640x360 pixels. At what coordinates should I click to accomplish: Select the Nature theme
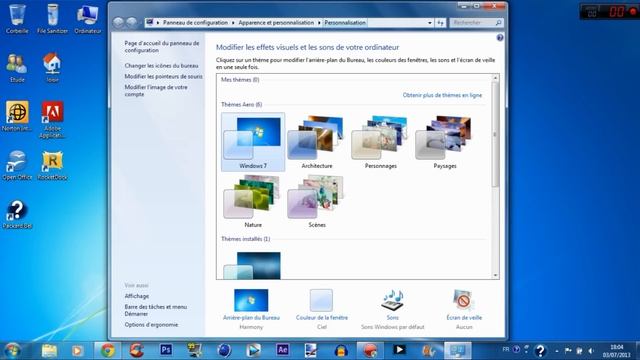253,201
